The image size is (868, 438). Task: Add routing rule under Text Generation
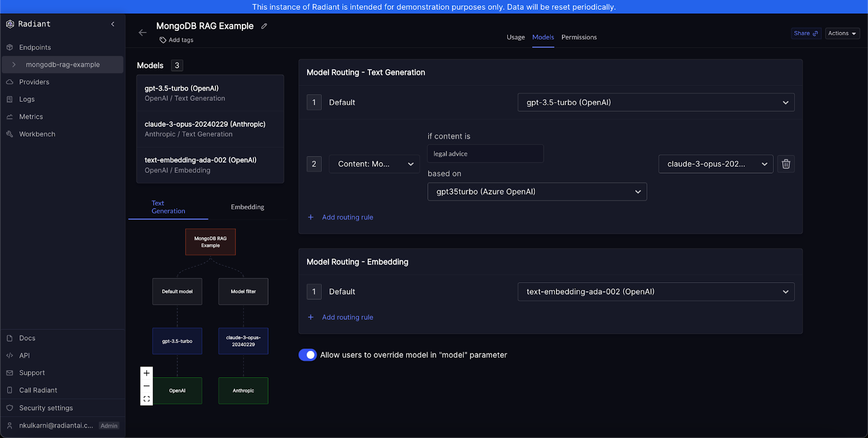(x=347, y=217)
